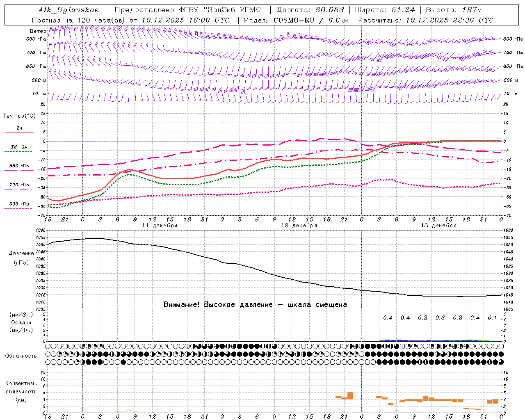Click the Осадки panel label
Image resolution: width=525 pixels, height=420 pixels.
21,322
